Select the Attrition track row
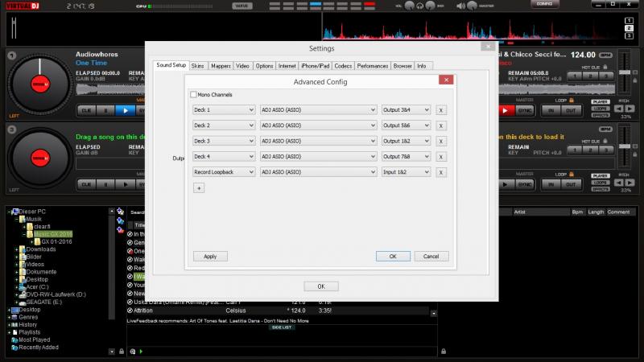 pos(279,311)
